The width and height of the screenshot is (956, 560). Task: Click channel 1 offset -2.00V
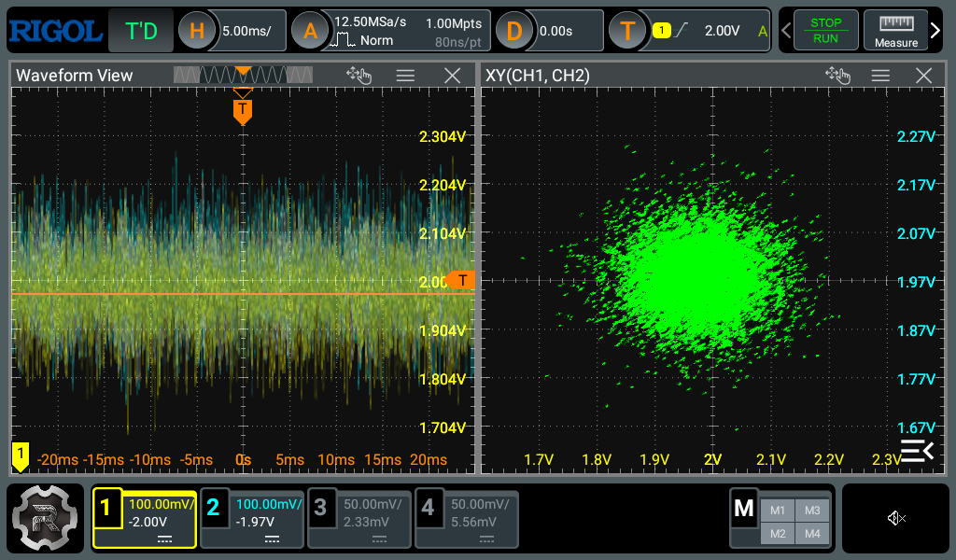click(148, 522)
